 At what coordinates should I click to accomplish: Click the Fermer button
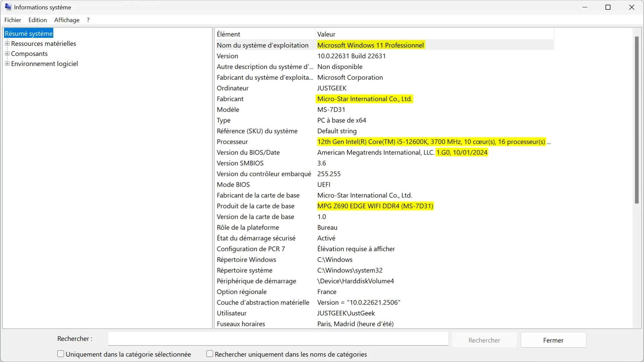[x=553, y=340]
